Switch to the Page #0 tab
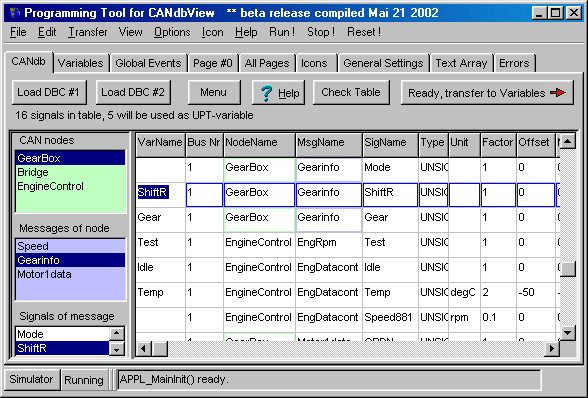The image size is (588, 398). coord(213,63)
